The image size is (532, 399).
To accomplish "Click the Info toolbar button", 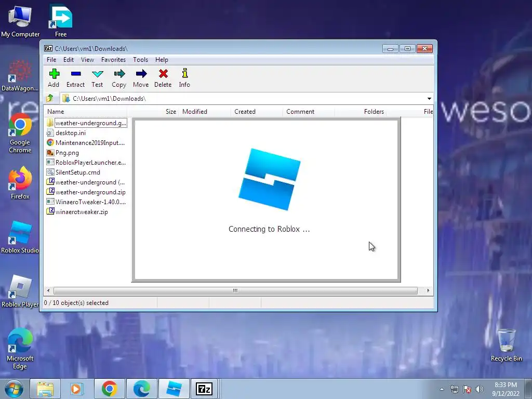I will point(184,78).
